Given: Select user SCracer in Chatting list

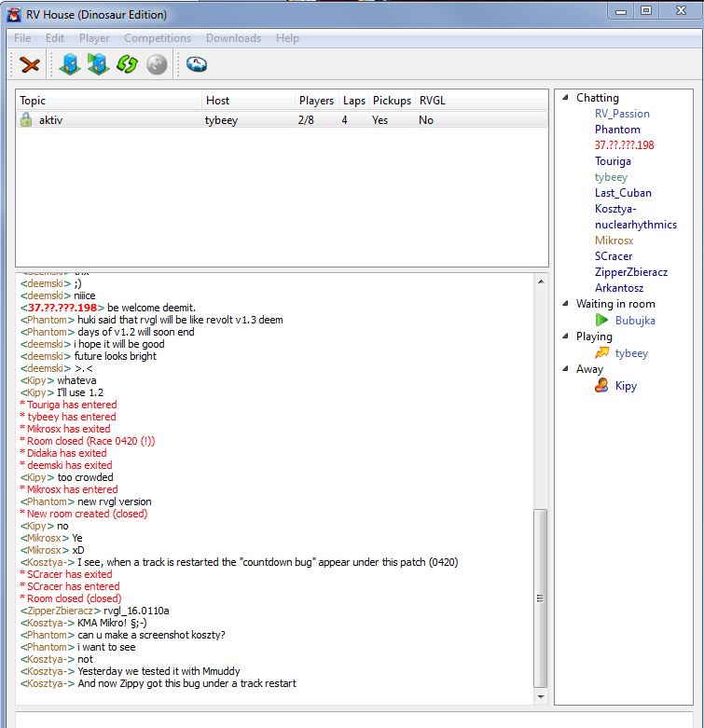Looking at the screenshot, I should click(x=614, y=256).
